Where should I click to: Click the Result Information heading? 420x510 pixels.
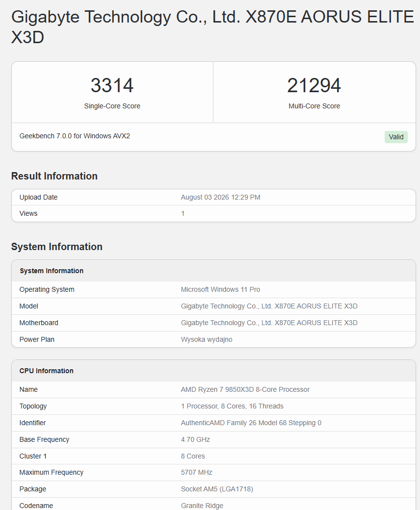54,176
